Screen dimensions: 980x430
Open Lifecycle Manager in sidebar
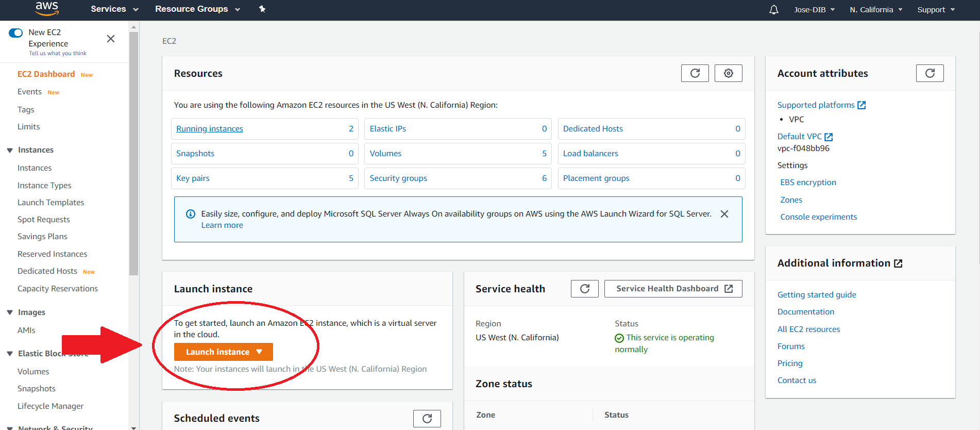50,406
